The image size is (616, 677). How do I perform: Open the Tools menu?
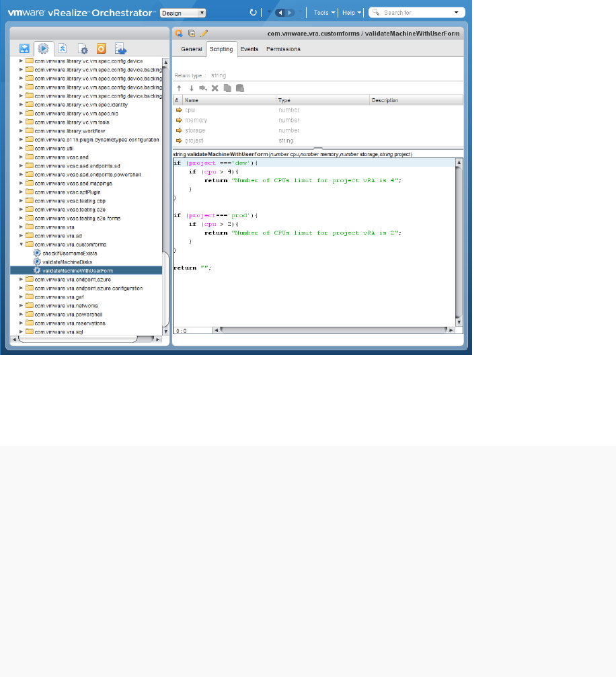[x=324, y=13]
